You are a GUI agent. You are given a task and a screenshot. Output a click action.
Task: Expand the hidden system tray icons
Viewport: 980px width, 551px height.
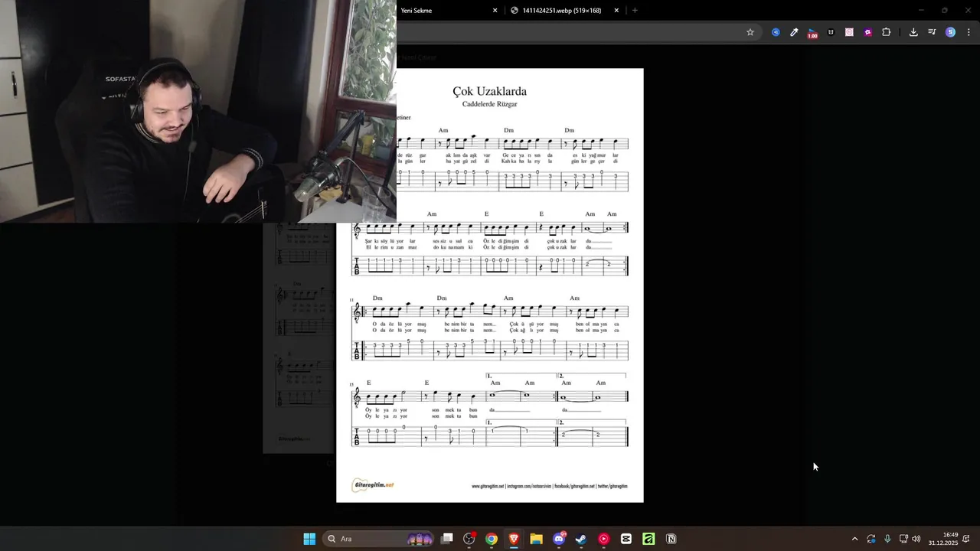point(854,539)
